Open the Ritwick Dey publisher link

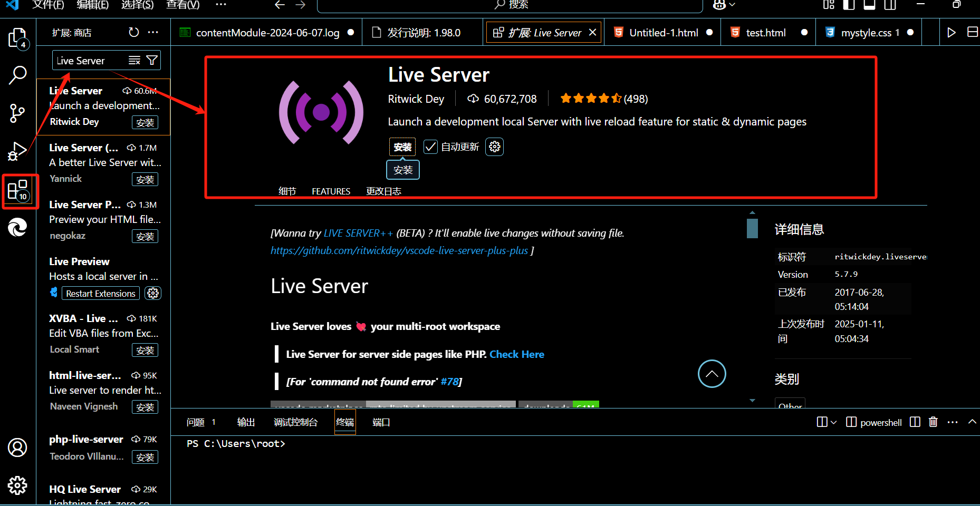pyautogui.click(x=416, y=99)
